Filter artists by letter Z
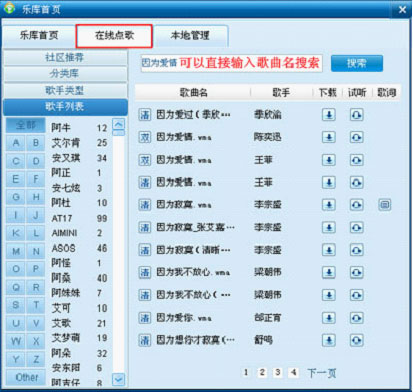This screenshot has height=392, width=413. (x=36, y=359)
